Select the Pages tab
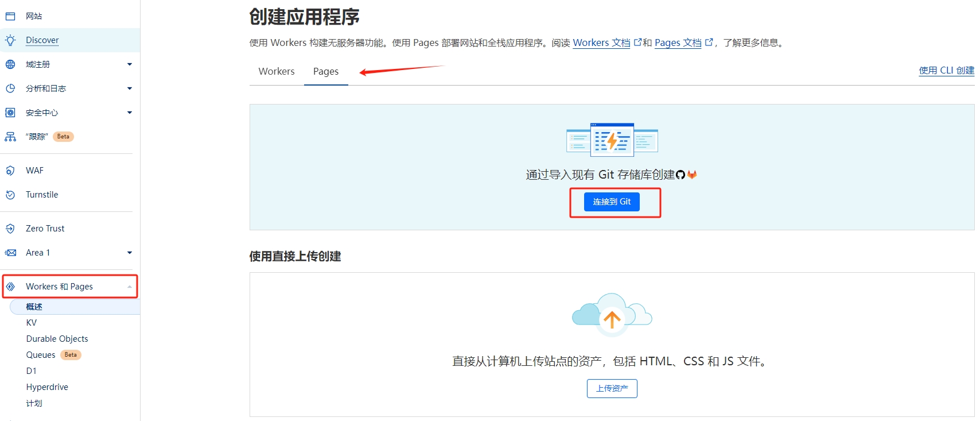Screen dimensions: 980x421 (326, 71)
